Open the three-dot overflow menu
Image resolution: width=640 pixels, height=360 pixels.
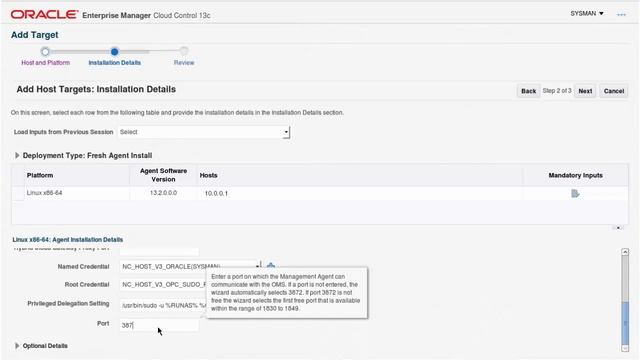pos(621,15)
